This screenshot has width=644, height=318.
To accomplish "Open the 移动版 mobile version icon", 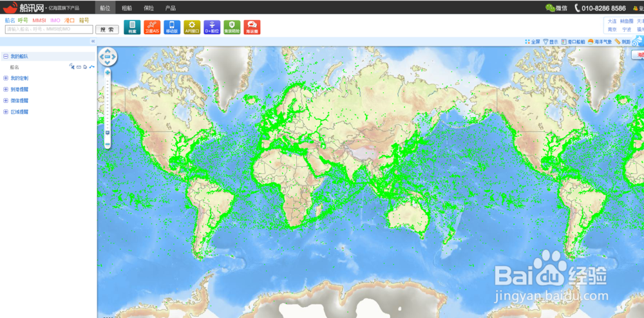I will coord(172,27).
